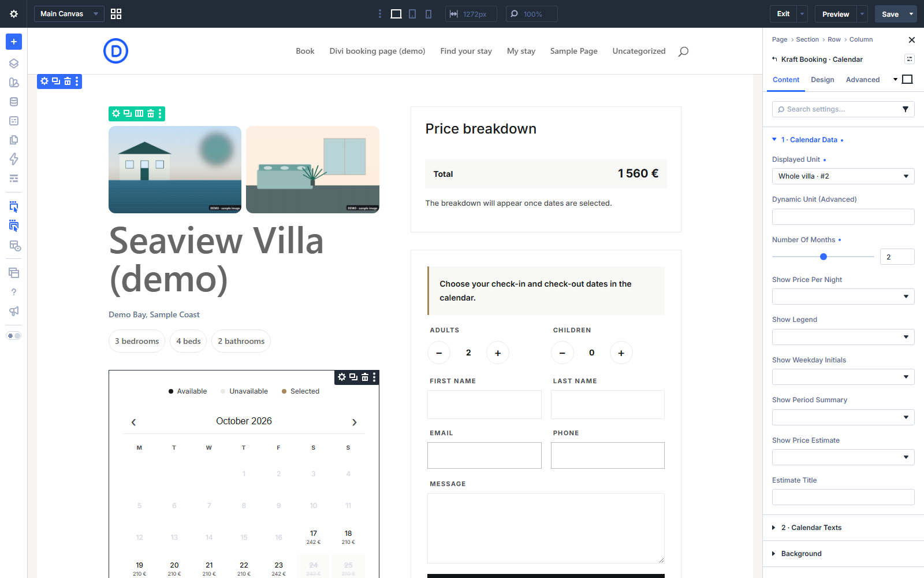Open Show Legend dropdown
Viewport: 924px width, 578px height.
tap(843, 337)
